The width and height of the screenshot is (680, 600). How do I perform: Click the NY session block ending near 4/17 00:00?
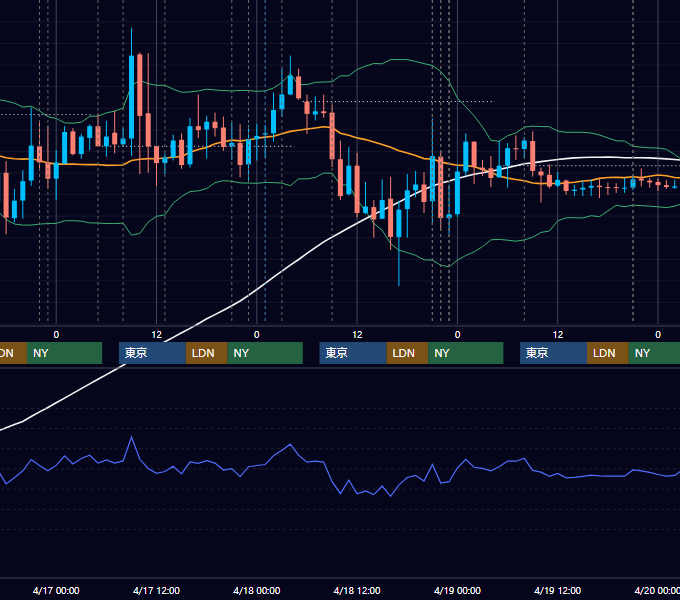(64, 353)
